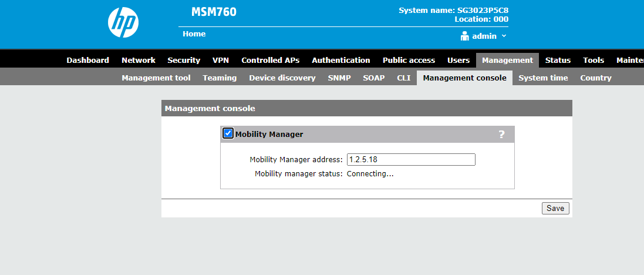Open the Status menu
This screenshot has width=644, height=275.
[558, 60]
